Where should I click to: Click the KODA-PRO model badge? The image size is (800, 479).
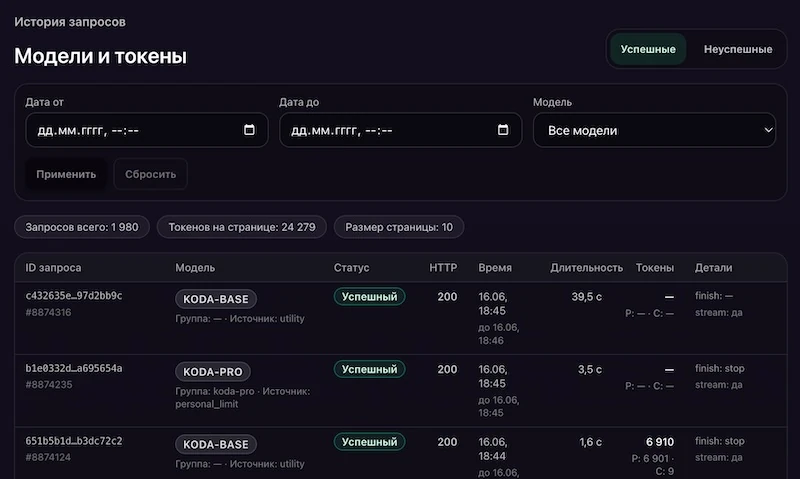[x=213, y=371]
